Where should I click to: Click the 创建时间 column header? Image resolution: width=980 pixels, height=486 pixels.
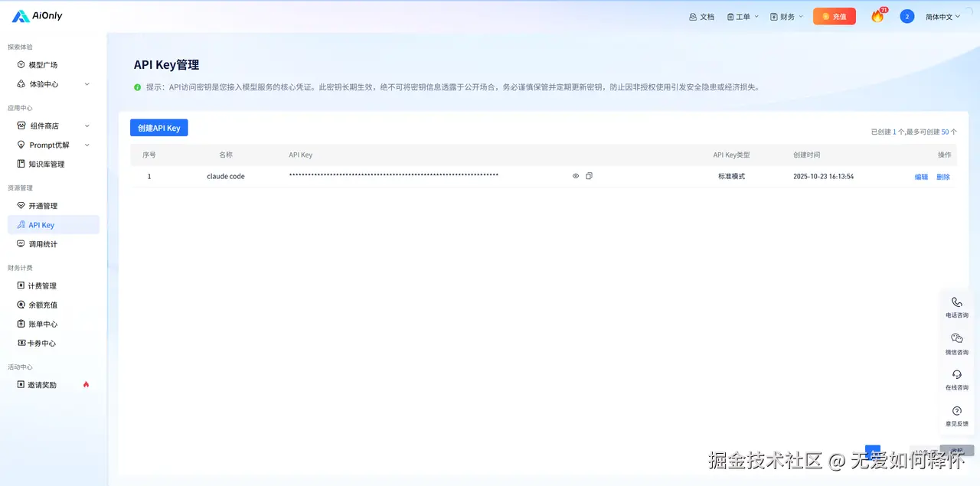[807, 155]
